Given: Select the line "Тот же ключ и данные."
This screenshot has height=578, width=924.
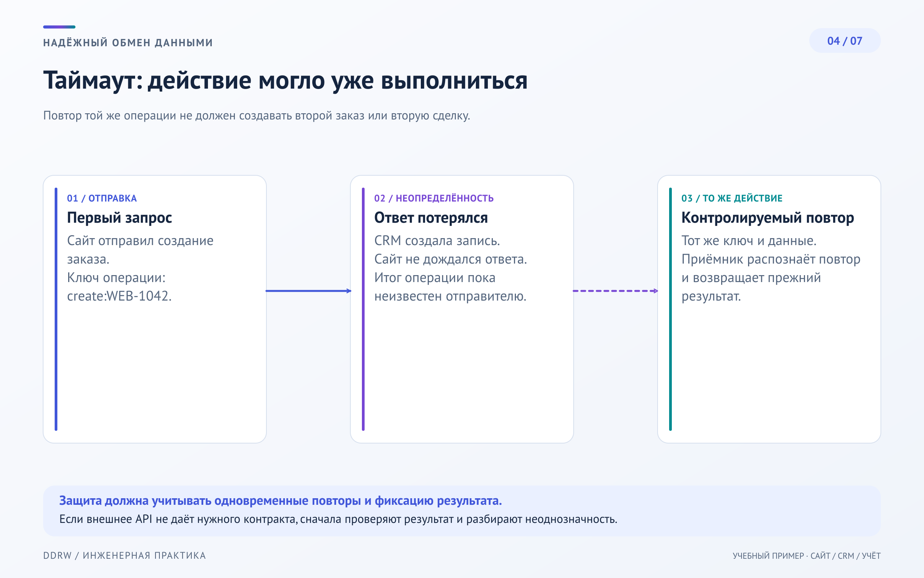Looking at the screenshot, I should tap(749, 241).
